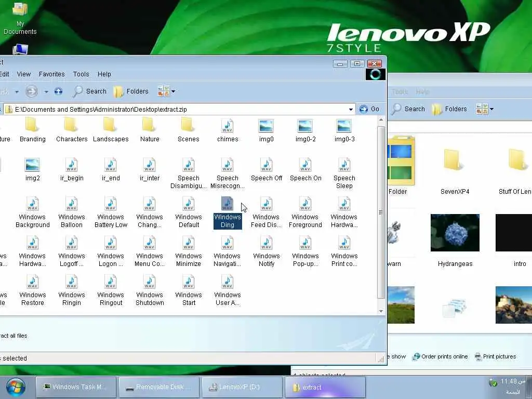The width and height of the screenshot is (532, 399).
Task: Select the Speech On WAV file
Action: (305, 168)
